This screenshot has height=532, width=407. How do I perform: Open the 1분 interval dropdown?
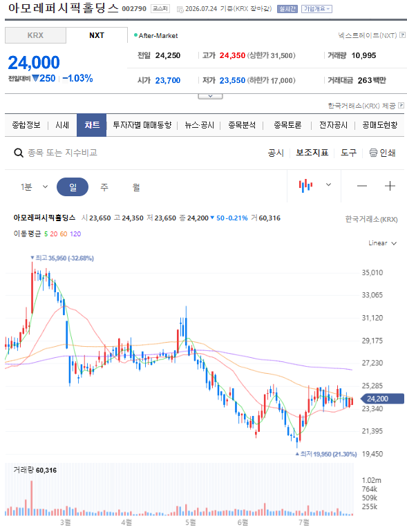pos(35,187)
